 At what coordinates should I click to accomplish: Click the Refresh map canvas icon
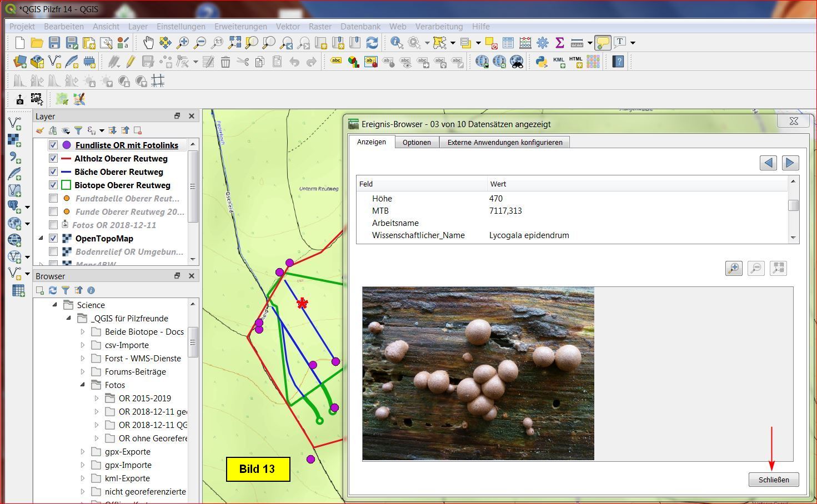[x=372, y=43]
